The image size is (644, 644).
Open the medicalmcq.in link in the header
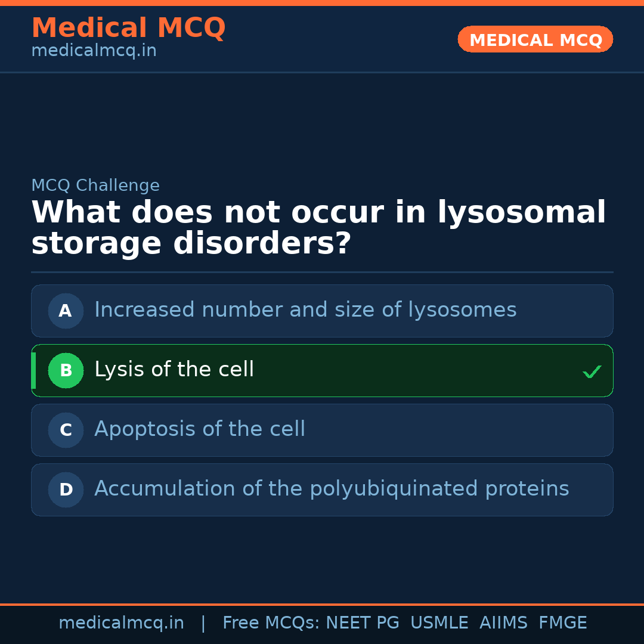coord(94,51)
